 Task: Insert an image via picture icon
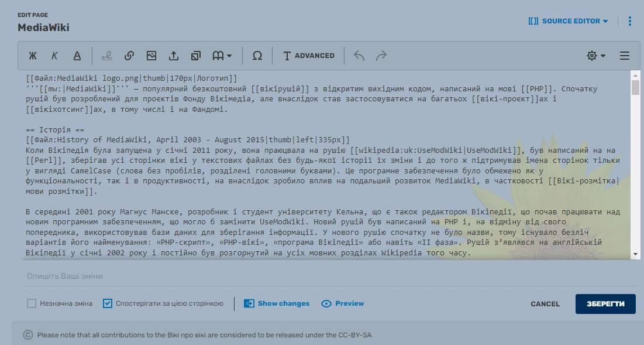tap(151, 56)
